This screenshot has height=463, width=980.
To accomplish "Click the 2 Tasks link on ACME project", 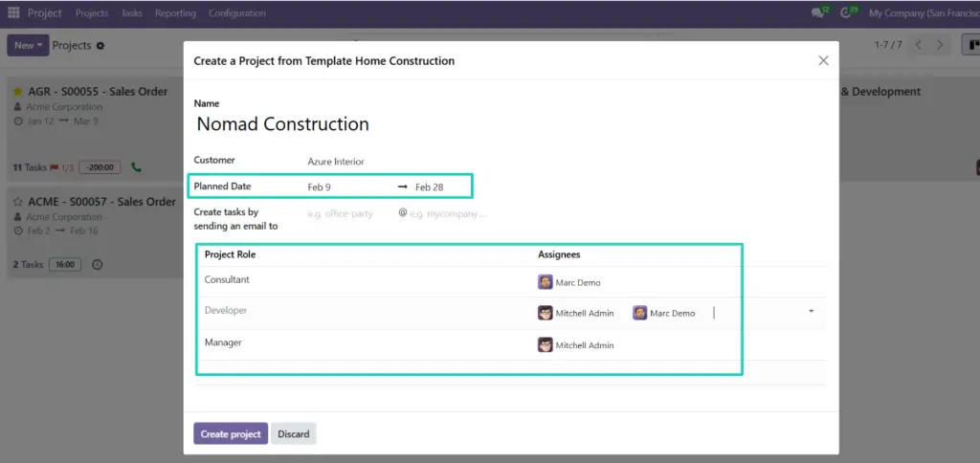I will click(28, 264).
